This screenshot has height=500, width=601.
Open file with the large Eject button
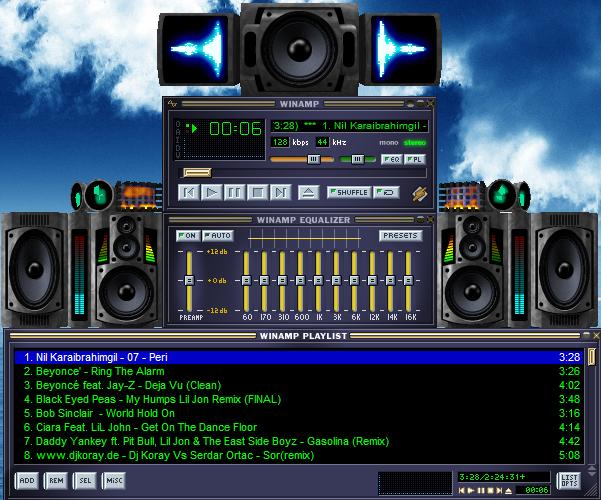[309, 192]
